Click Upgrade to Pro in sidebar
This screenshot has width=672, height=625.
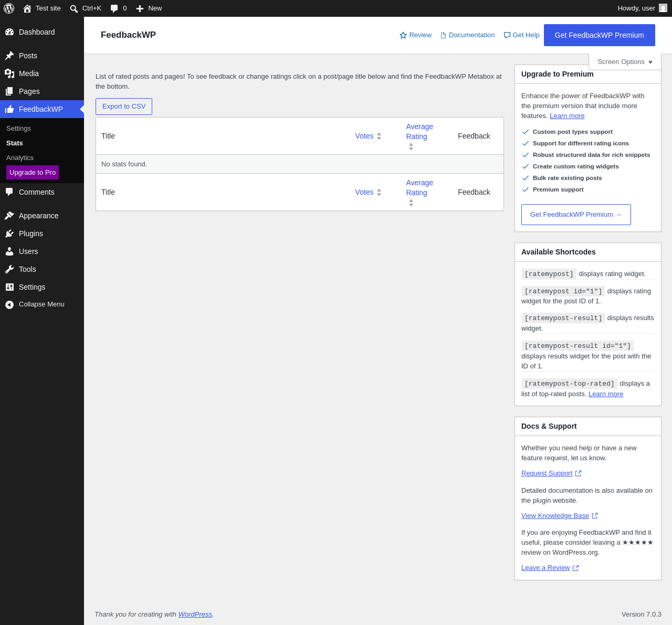click(33, 173)
